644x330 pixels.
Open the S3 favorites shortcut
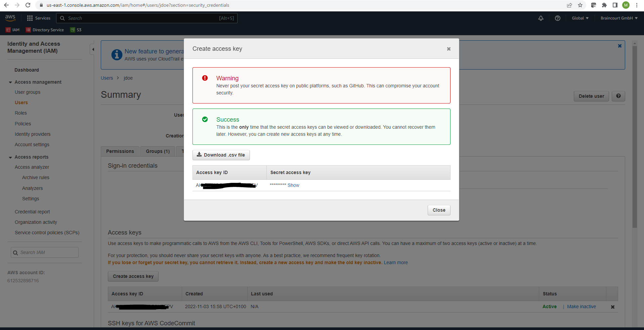coord(75,30)
